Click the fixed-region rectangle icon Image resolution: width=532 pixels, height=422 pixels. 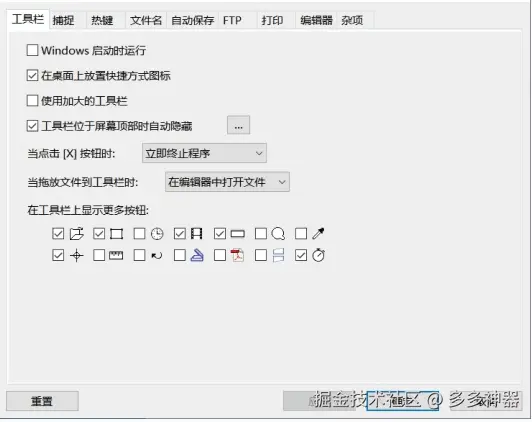pyautogui.click(x=116, y=234)
